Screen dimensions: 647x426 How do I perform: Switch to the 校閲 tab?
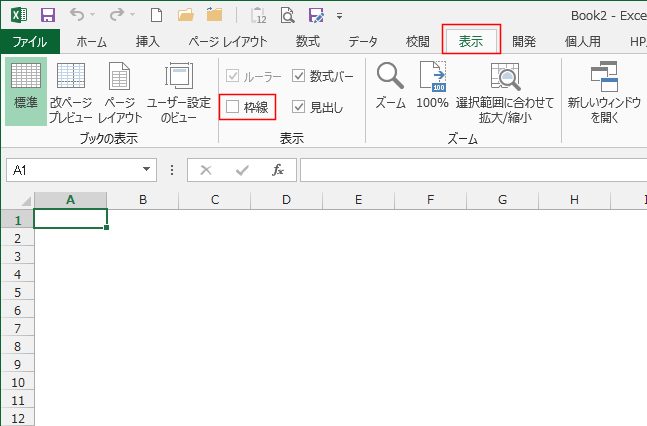coord(418,41)
